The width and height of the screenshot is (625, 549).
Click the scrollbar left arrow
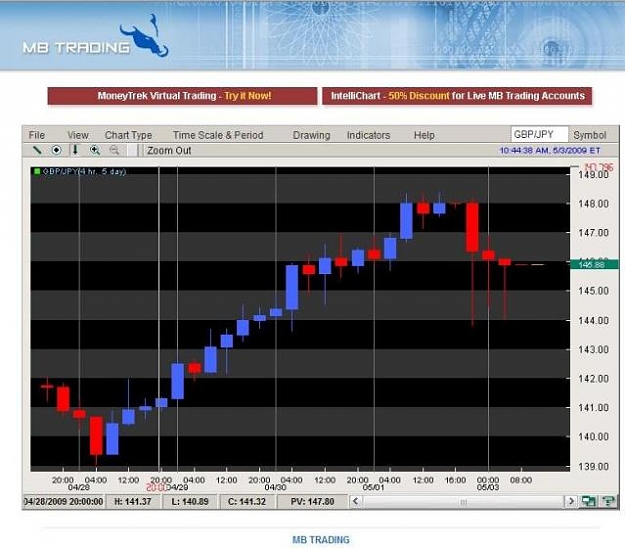[356, 501]
